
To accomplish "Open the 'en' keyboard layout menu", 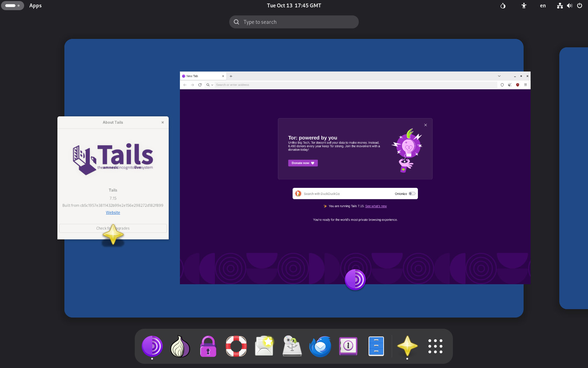I will tap(543, 6).
